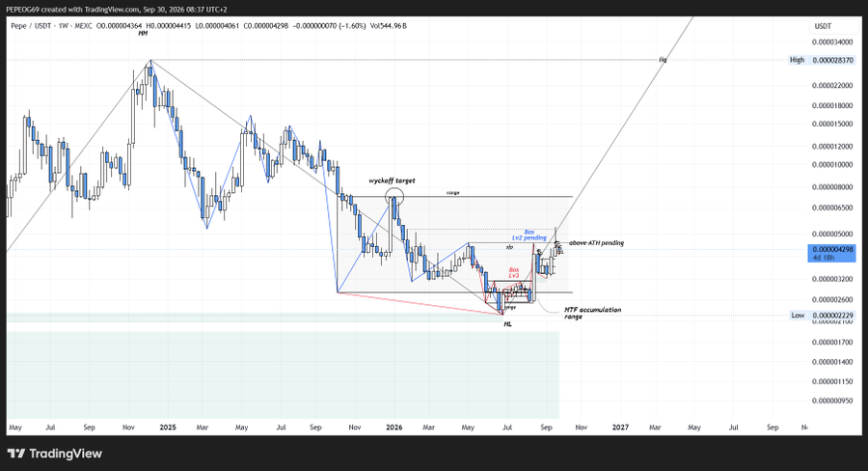This screenshot has width=868, height=471.
Task: Click the circled wyckoff target candle marker
Action: [x=394, y=196]
